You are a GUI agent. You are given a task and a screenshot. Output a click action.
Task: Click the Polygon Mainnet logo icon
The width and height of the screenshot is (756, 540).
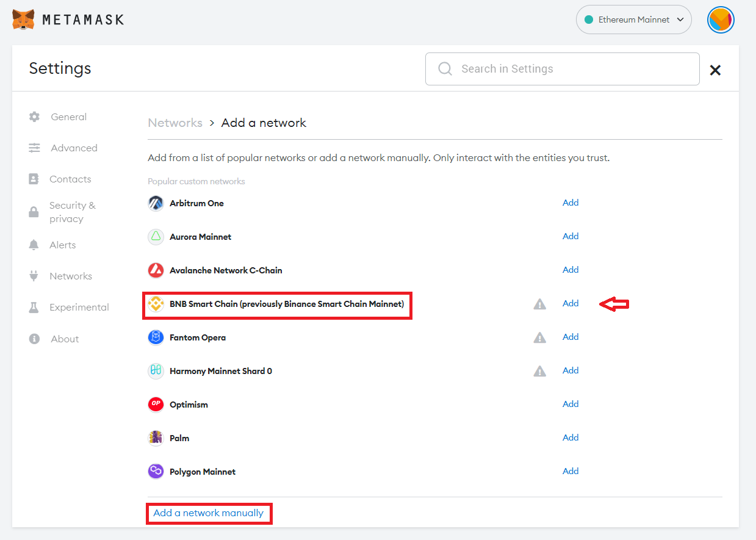point(156,472)
